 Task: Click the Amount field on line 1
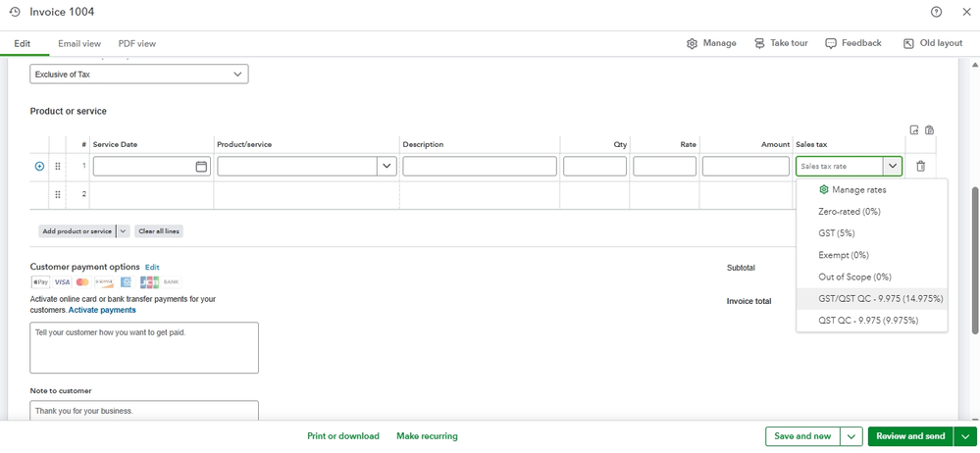click(746, 167)
